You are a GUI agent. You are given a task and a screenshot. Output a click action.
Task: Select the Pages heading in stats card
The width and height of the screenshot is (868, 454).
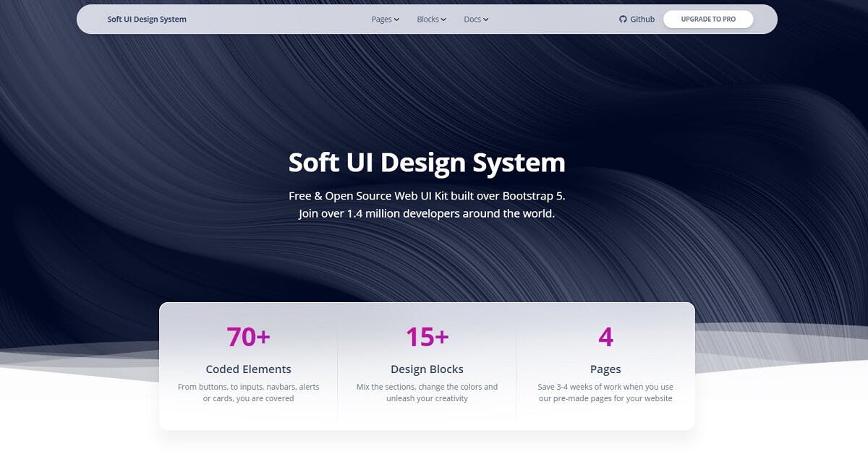[605, 369]
